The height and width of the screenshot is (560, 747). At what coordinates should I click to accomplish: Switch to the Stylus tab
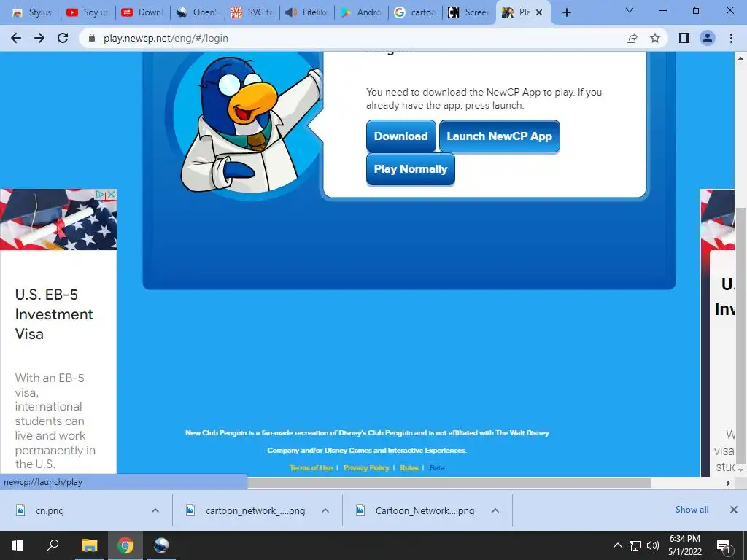pyautogui.click(x=32, y=12)
